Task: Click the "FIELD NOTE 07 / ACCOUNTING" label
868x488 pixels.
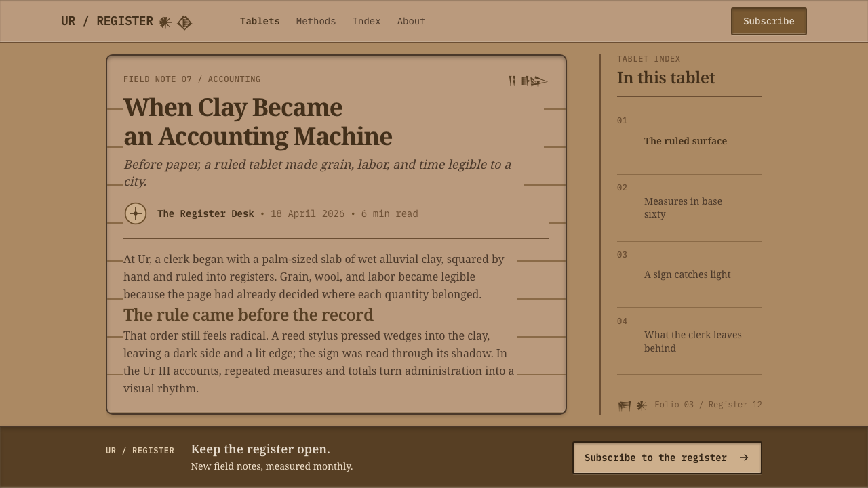Action: pyautogui.click(x=192, y=79)
